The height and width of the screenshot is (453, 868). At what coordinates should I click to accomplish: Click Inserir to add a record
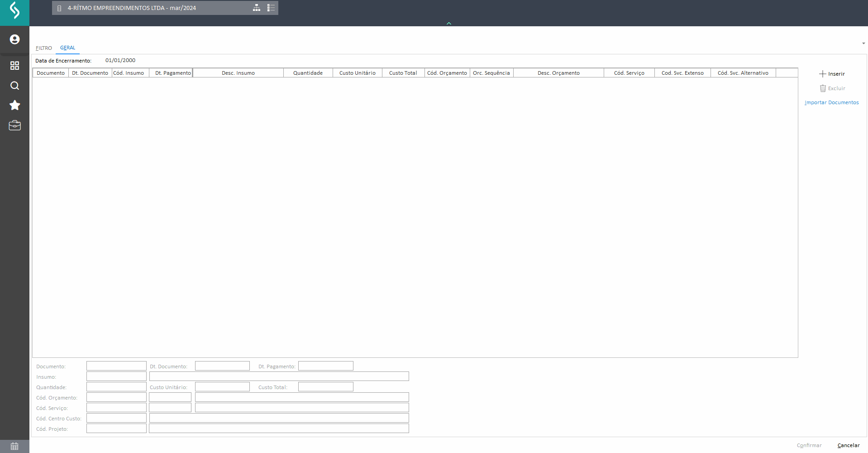tap(832, 74)
